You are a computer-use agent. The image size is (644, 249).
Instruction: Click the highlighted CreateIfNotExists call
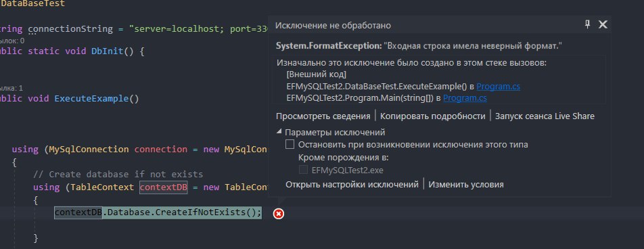(158, 212)
